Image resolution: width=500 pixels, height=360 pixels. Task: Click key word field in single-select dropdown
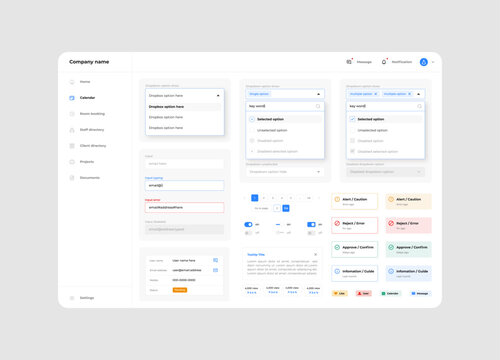(x=285, y=106)
